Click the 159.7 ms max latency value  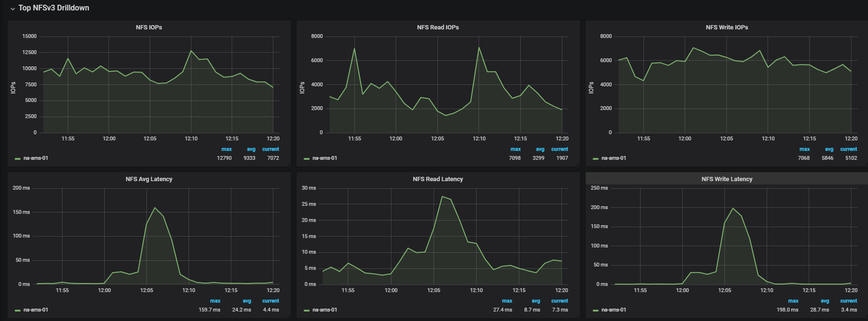tap(209, 310)
